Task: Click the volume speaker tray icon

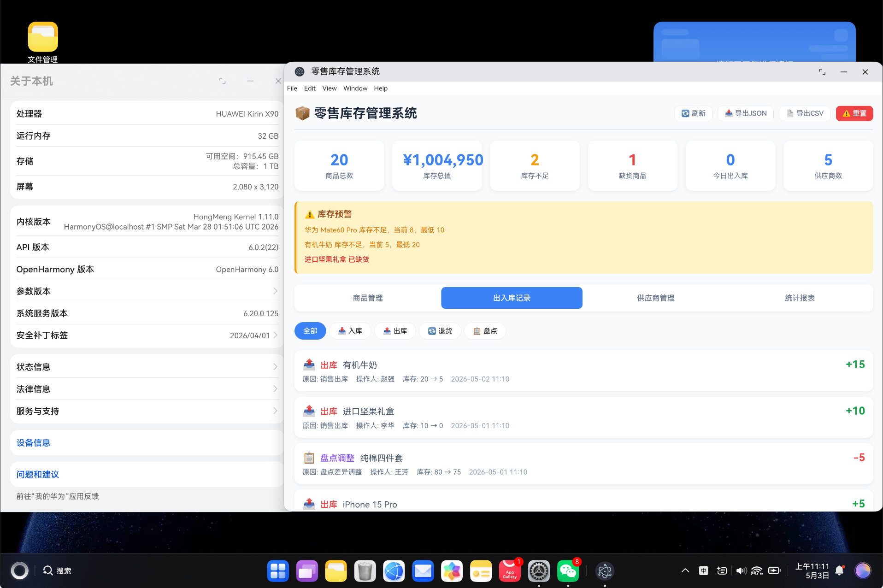Action: [x=741, y=570]
